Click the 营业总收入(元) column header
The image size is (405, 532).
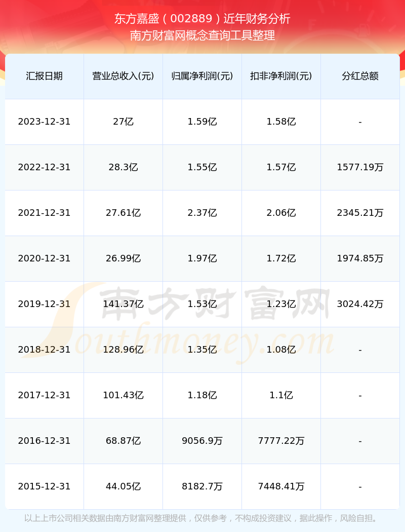pyautogui.click(x=123, y=76)
